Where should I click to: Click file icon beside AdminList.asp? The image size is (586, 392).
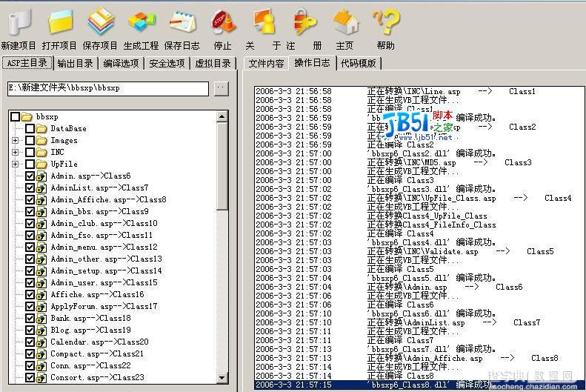click(x=41, y=188)
